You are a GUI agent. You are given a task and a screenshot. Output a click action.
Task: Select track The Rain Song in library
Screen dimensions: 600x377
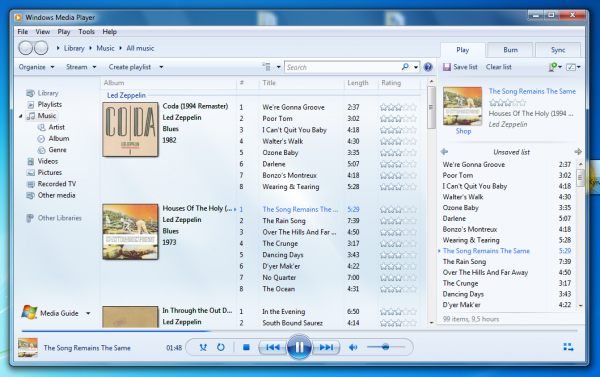click(284, 221)
